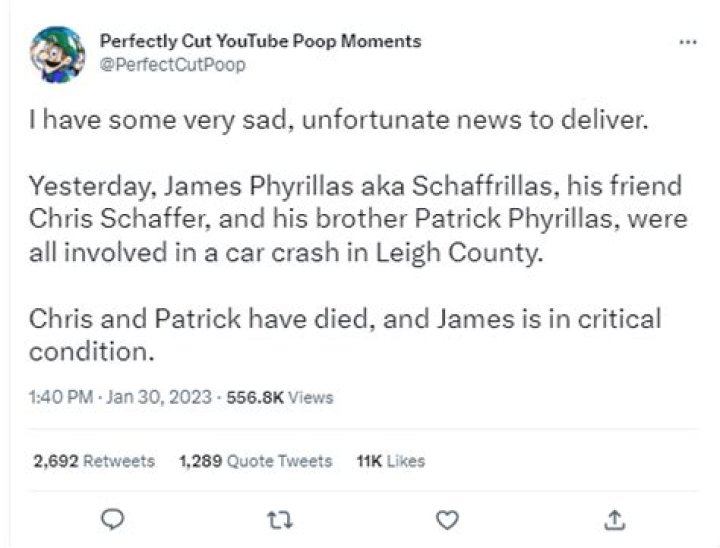Open the 1,289 Quote Tweets list

pos(255,461)
